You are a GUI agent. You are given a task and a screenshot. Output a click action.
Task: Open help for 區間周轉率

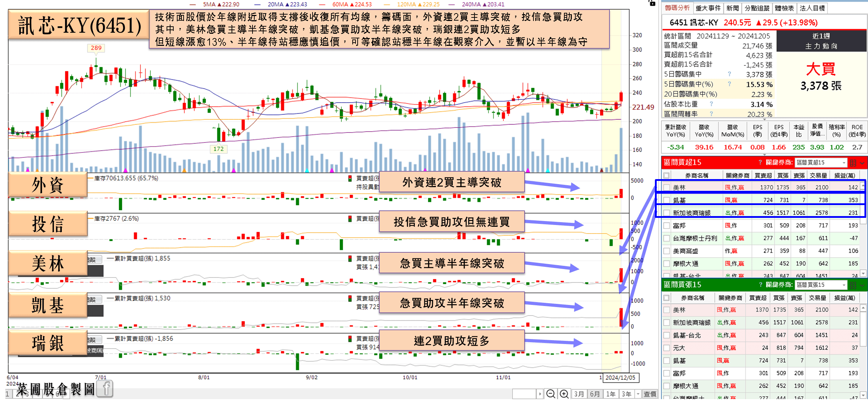click(x=711, y=114)
